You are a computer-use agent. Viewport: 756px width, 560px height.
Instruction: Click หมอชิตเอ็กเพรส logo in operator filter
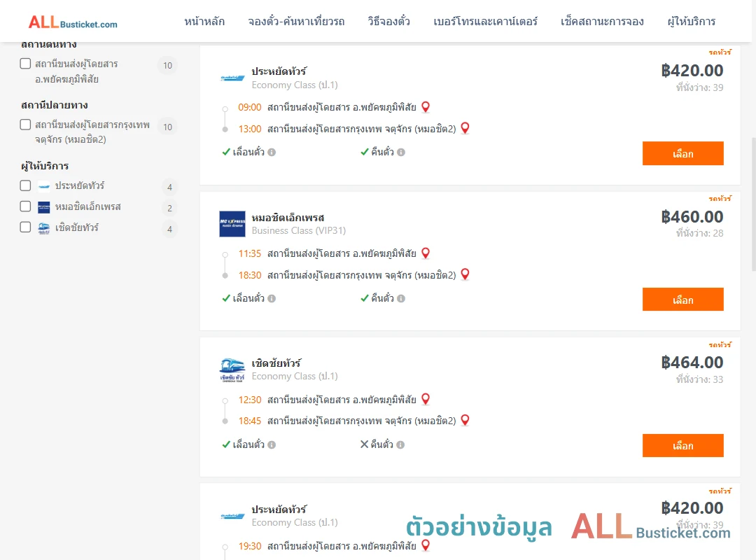44,207
